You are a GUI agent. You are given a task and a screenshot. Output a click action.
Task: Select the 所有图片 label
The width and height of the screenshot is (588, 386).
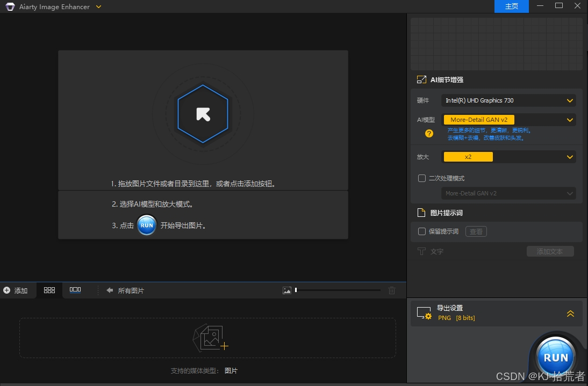tap(131, 290)
